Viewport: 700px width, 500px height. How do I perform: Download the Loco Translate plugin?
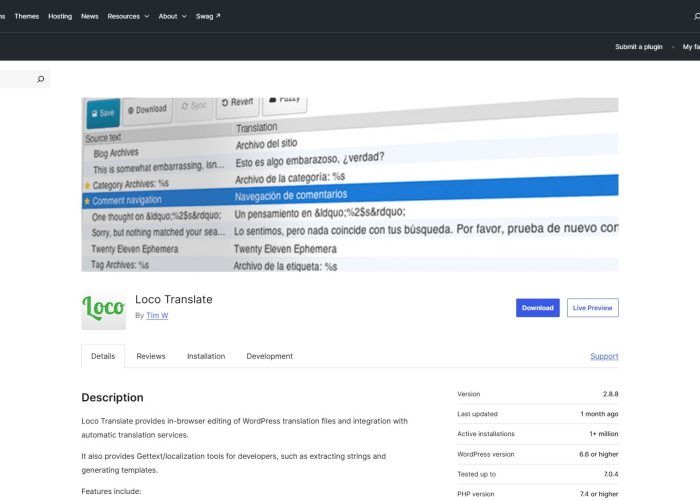538,308
